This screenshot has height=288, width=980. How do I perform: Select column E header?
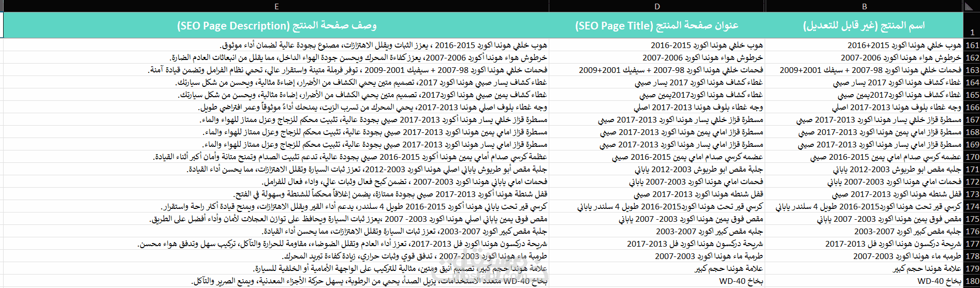[276, 6]
